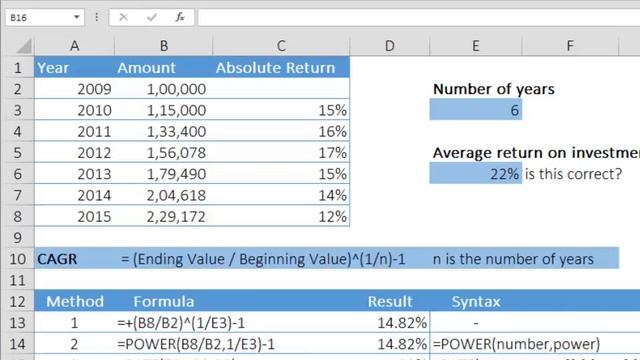Click the 'Amount' header cell

(x=164, y=67)
